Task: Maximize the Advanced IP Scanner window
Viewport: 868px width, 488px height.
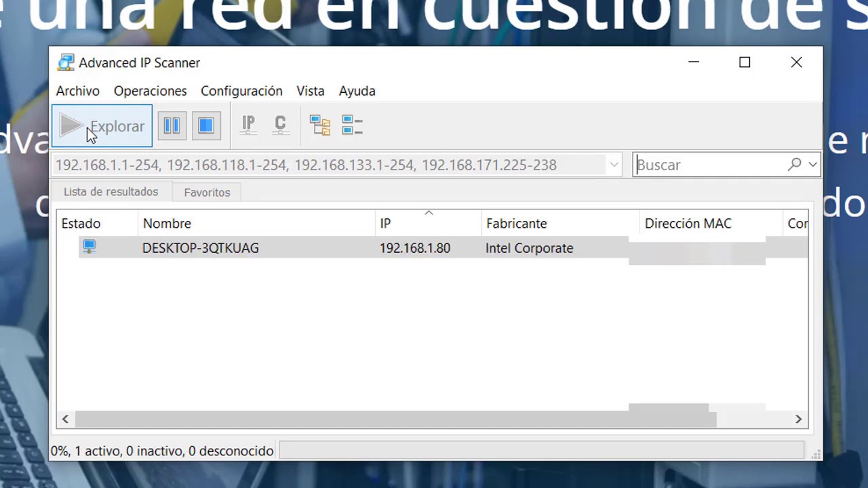Action: click(x=745, y=62)
